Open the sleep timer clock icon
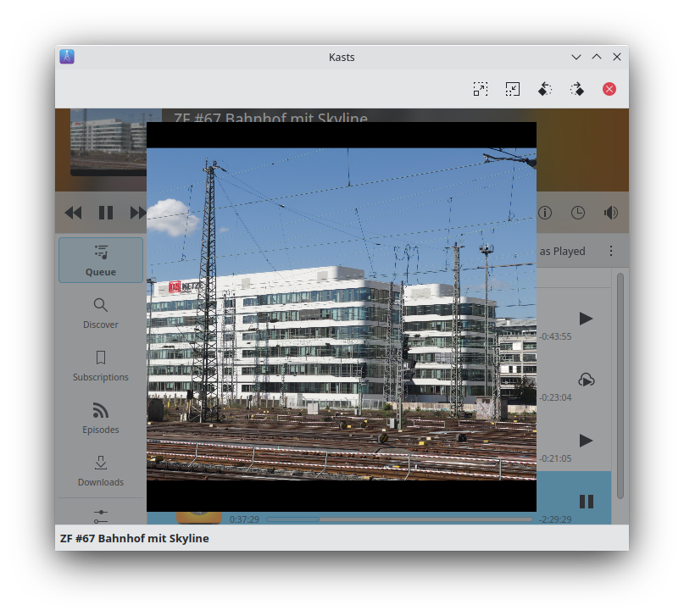 [x=578, y=213]
